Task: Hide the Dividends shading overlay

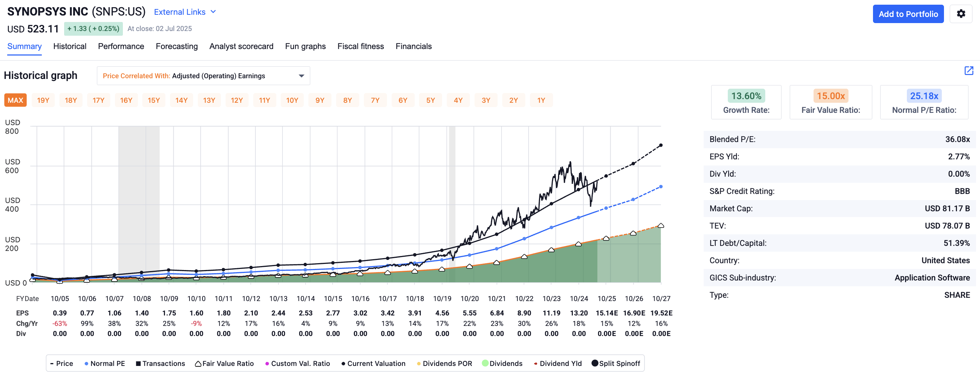Action: [502, 363]
